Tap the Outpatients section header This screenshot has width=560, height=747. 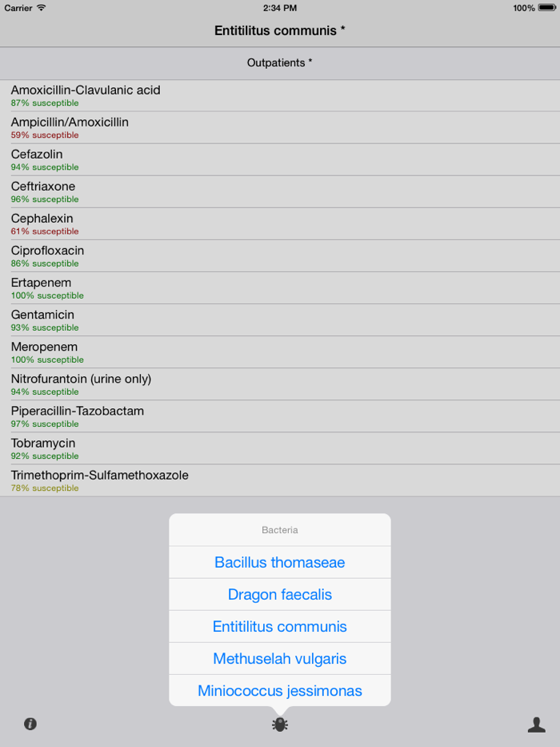click(x=280, y=63)
